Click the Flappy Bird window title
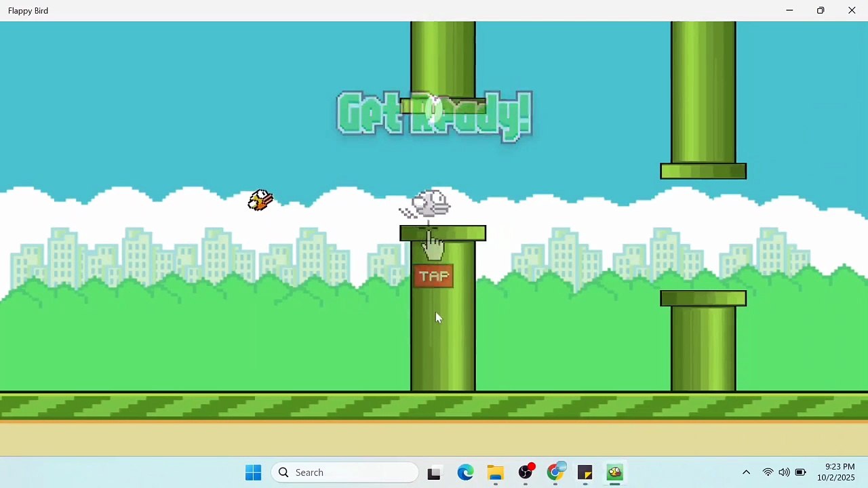This screenshot has height=488, width=868. pos(28,11)
